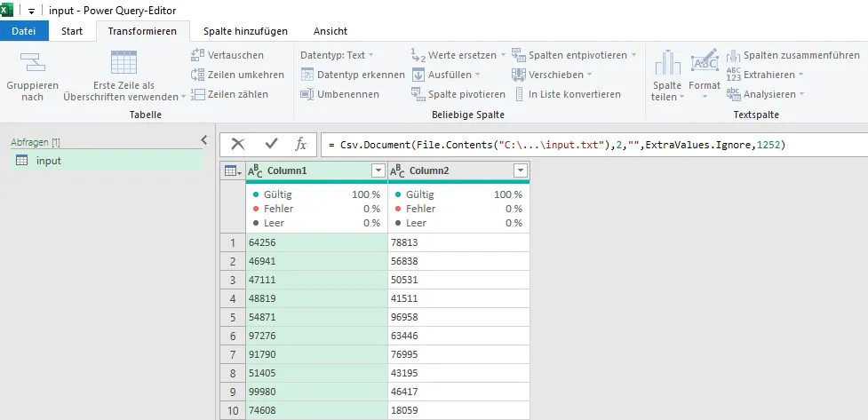Select the Transformieren tab
Image resolution: width=868 pixels, height=420 pixels.
click(142, 31)
